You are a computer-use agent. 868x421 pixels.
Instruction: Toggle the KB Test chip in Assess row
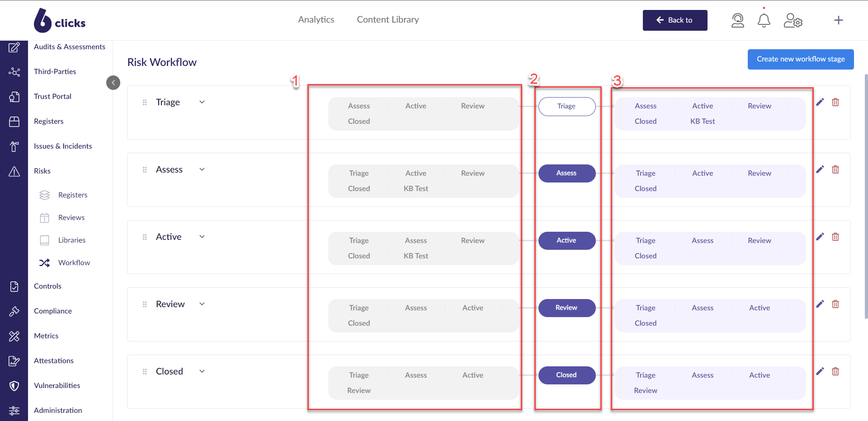tap(415, 188)
